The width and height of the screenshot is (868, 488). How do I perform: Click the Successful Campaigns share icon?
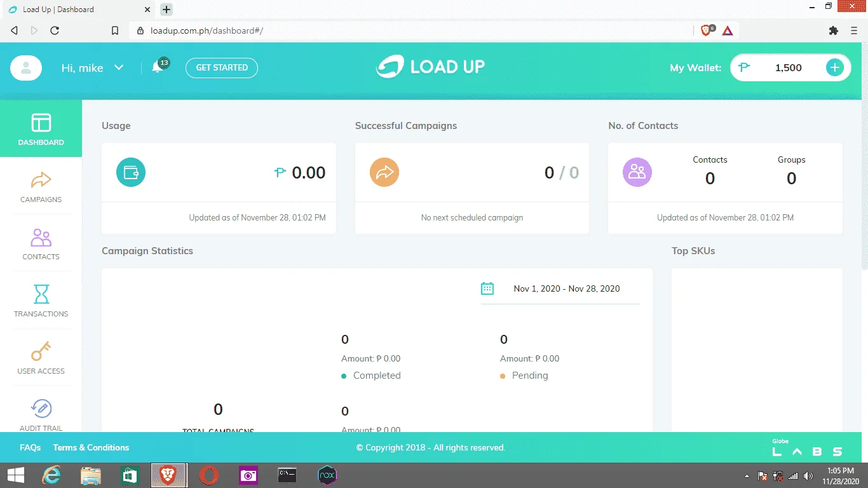[384, 172]
